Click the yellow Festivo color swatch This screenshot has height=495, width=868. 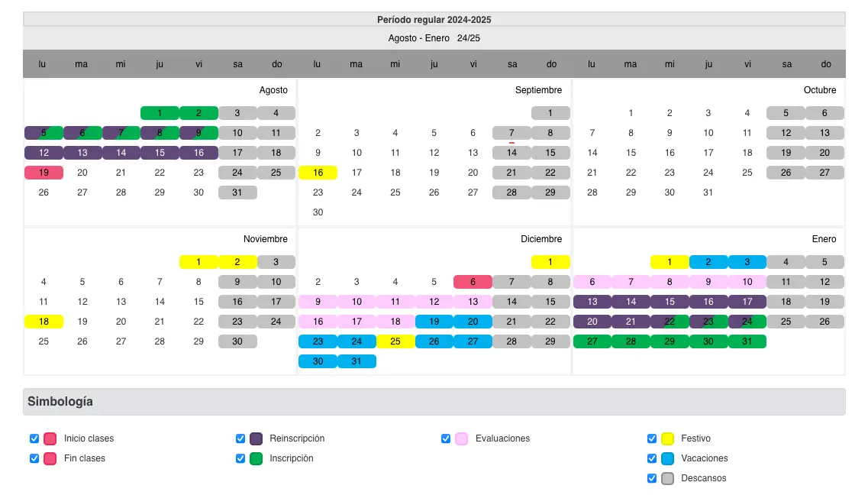coord(668,439)
